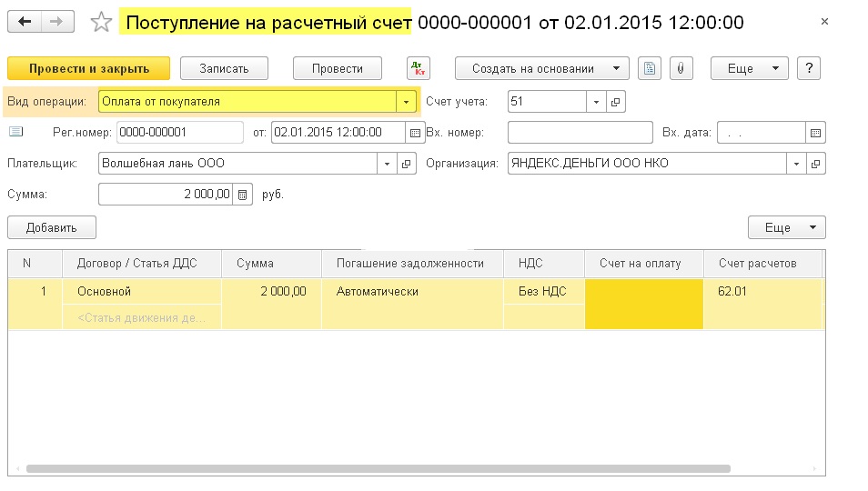Click horizontal scrollbar under the table
Image resolution: width=868 pixels, height=491 pixels.
[378, 469]
